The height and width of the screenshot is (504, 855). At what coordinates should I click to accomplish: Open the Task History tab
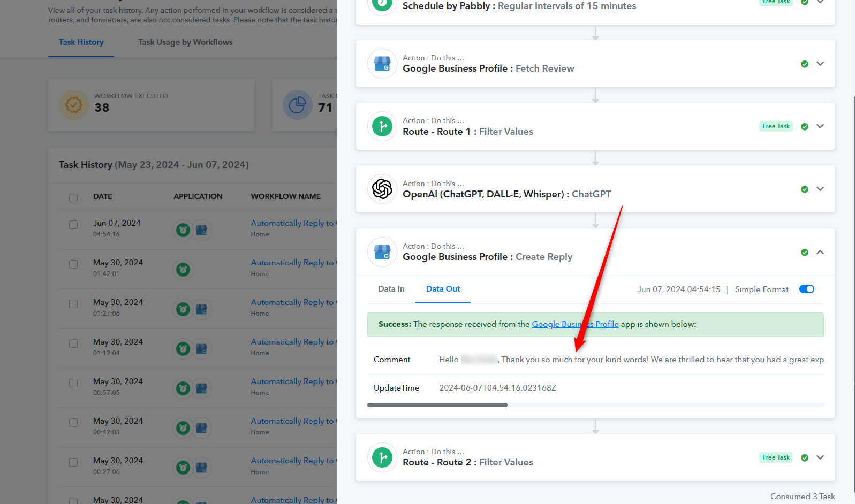point(81,42)
